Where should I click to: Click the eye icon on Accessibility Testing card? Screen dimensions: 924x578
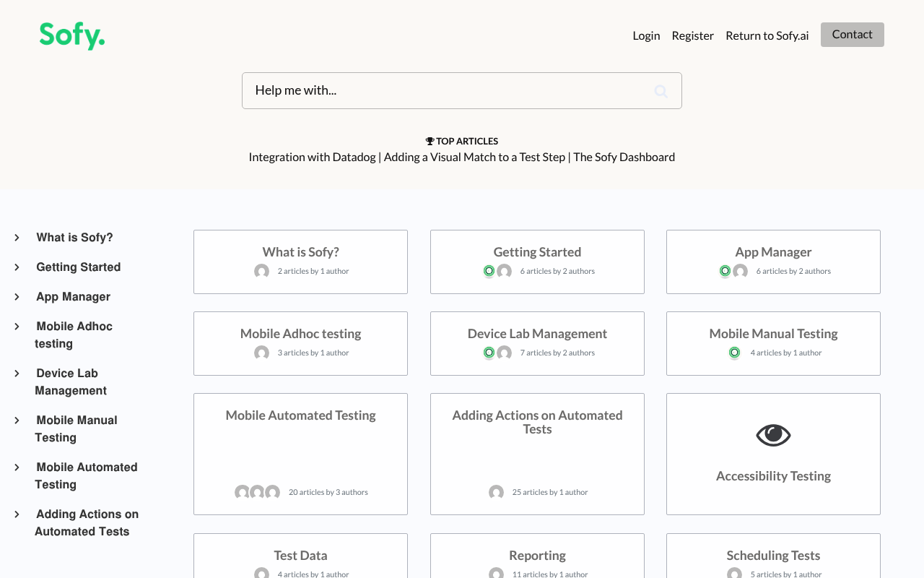coord(773,435)
